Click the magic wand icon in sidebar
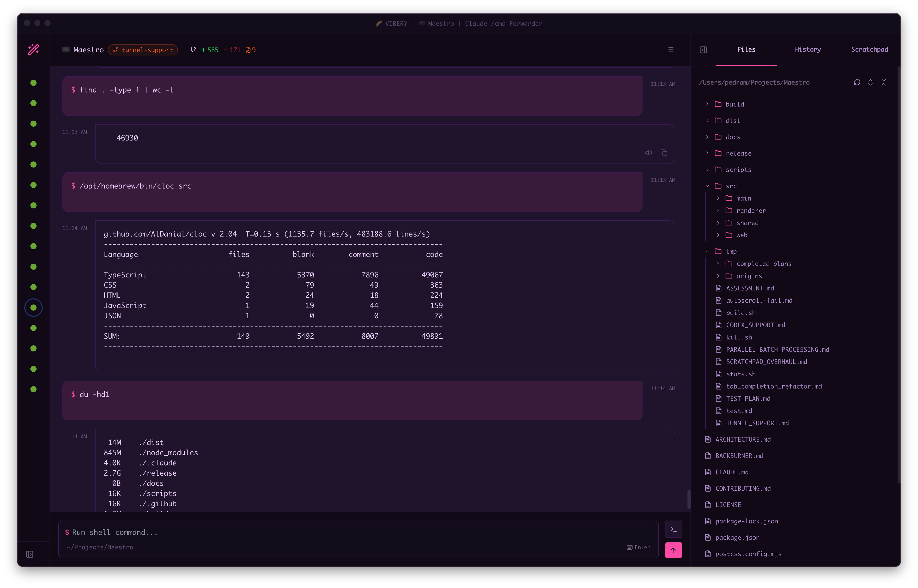The image size is (918, 588). [x=34, y=50]
